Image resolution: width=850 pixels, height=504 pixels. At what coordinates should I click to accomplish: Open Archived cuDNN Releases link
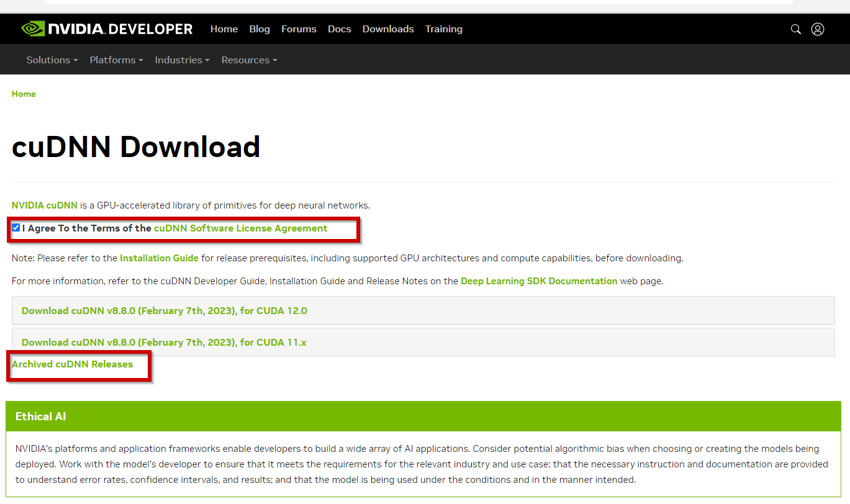click(72, 364)
